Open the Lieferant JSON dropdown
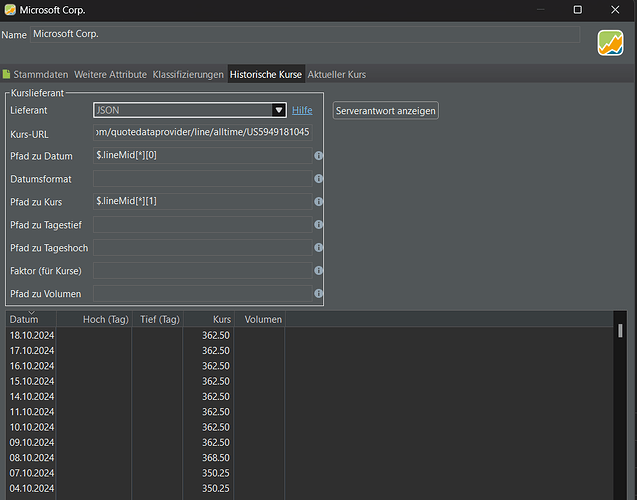Screen dimensions: 637x500 279,110
